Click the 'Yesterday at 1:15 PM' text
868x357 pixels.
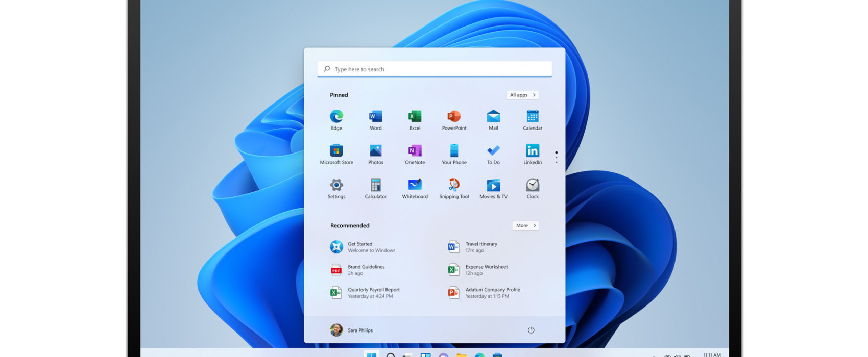(487, 296)
